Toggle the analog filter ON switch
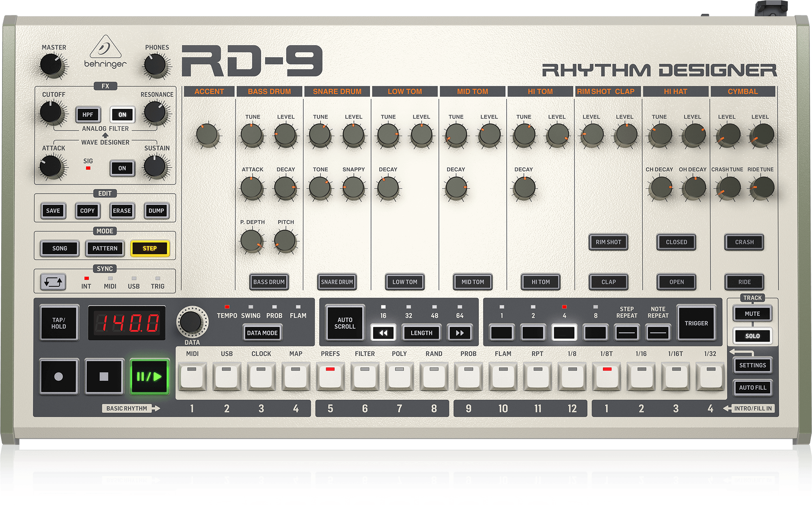 click(122, 115)
